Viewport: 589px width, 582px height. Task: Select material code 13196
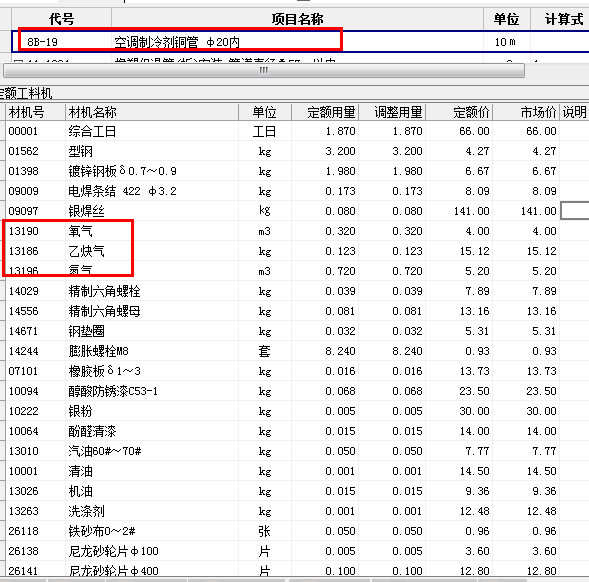[x=23, y=271]
